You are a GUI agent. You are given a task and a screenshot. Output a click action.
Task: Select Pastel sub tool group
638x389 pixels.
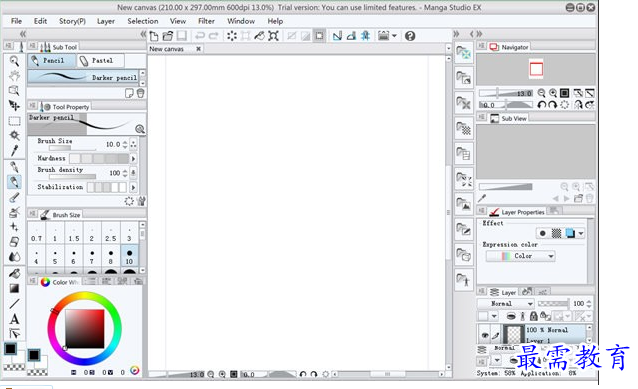(x=101, y=61)
